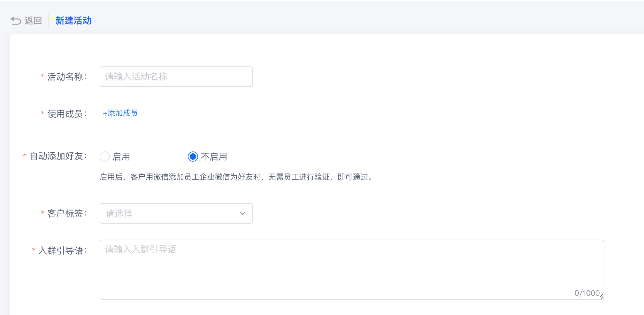The height and width of the screenshot is (315, 644).
Task: Click the 活动名称 label
Action: pyautogui.click(x=67, y=77)
